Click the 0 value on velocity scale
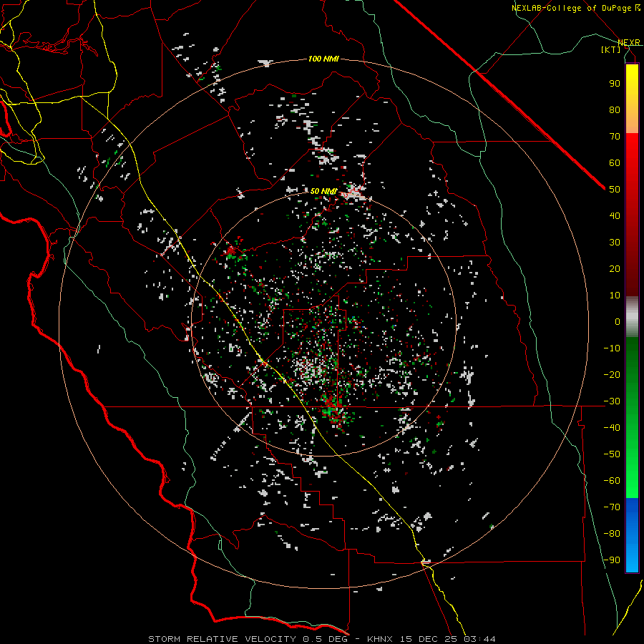This screenshot has width=644, height=644. click(618, 321)
